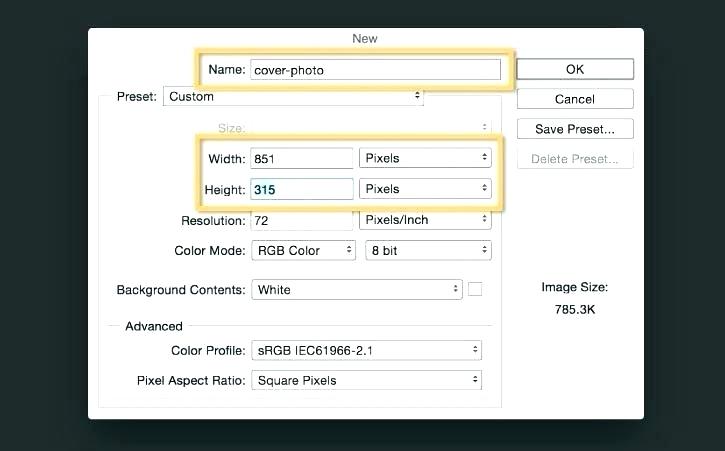
Task: Open the Color Profile dropdown
Action: (366, 350)
